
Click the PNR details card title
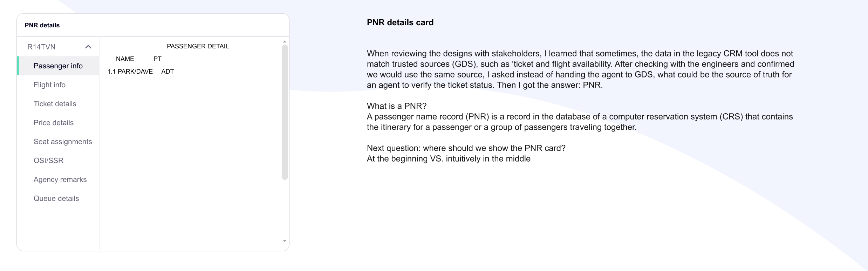[x=42, y=25]
